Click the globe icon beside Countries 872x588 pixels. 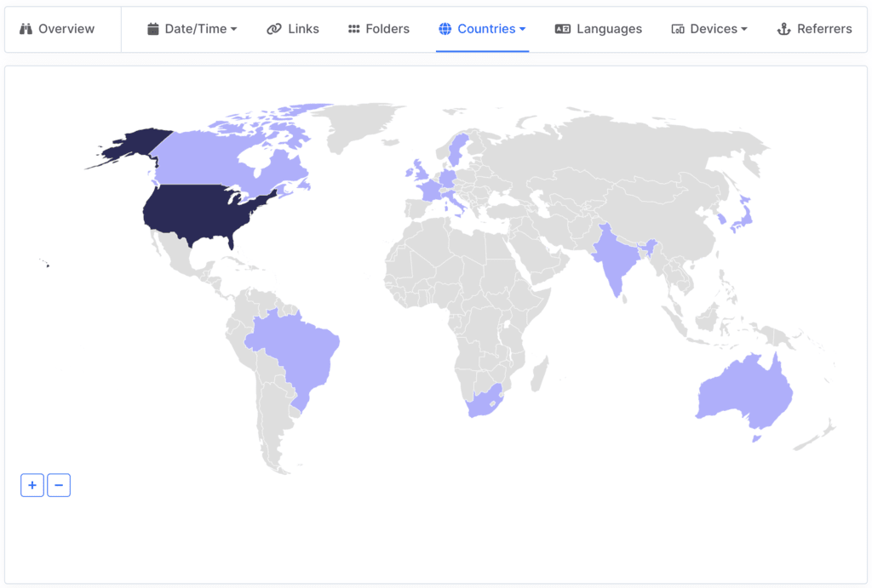coord(445,29)
